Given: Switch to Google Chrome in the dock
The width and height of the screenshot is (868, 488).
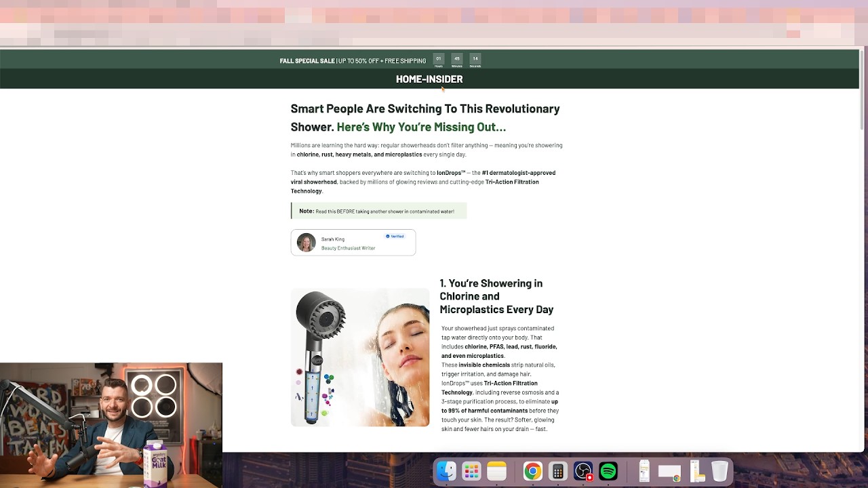Looking at the screenshot, I should pyautogui.click(x=533, y=471).
